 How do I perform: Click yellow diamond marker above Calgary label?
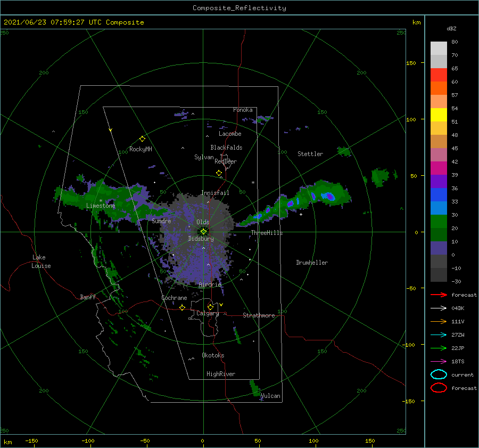pos(210,307)
